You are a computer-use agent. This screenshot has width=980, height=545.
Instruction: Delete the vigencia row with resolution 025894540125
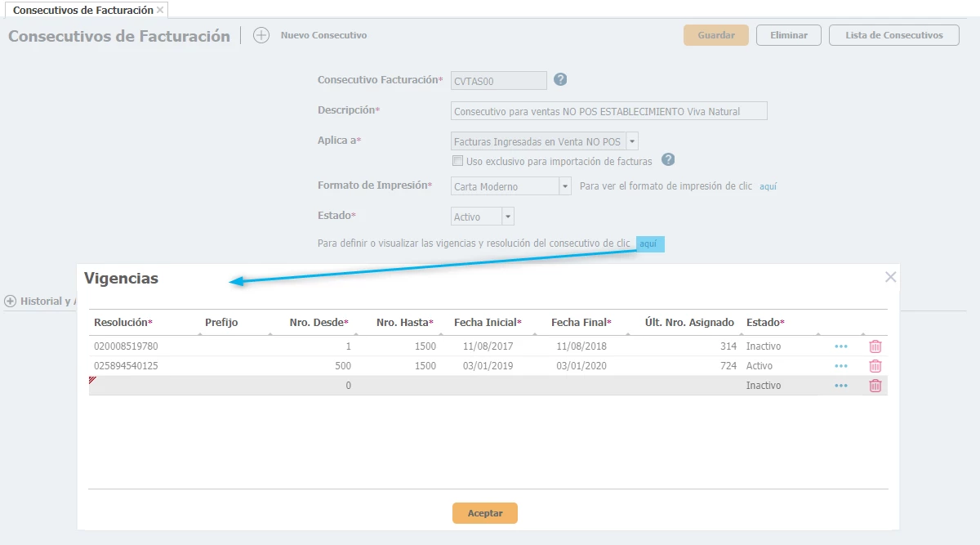[x=875, y=366]
